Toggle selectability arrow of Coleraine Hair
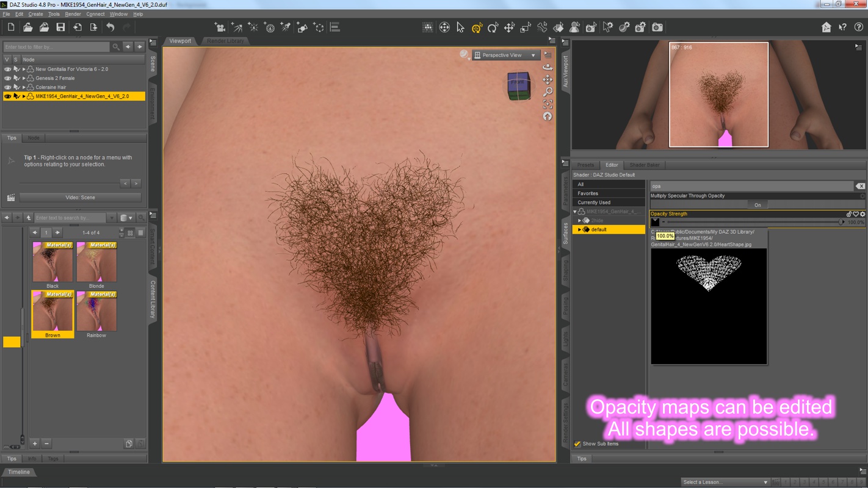 (16, 87)
